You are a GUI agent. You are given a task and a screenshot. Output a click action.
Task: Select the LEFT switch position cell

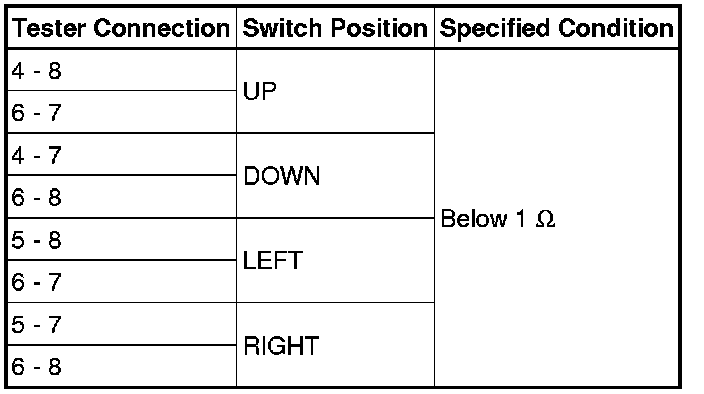click(x=335, y=260)
